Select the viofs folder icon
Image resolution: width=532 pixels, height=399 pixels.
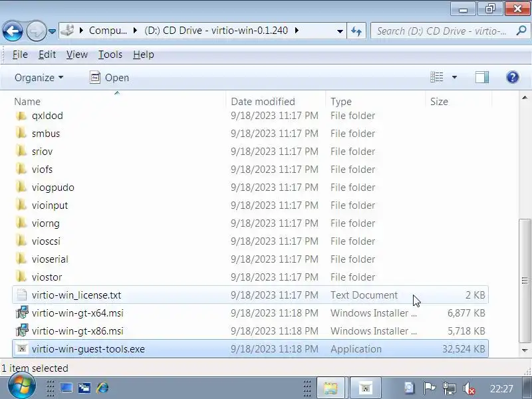click(x=21, y=170)
